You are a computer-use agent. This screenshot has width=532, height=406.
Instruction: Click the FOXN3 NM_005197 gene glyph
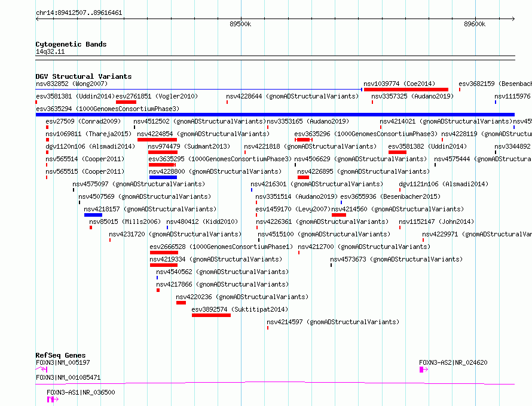point(41,370)
